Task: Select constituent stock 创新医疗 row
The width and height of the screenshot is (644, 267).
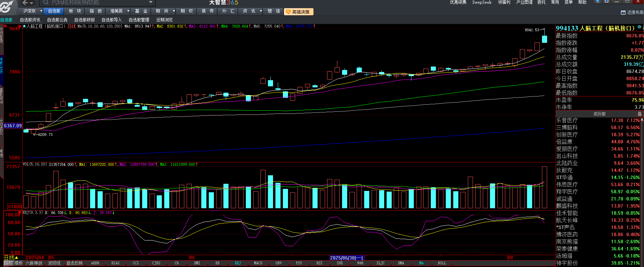Action: (x=598, y=135)
